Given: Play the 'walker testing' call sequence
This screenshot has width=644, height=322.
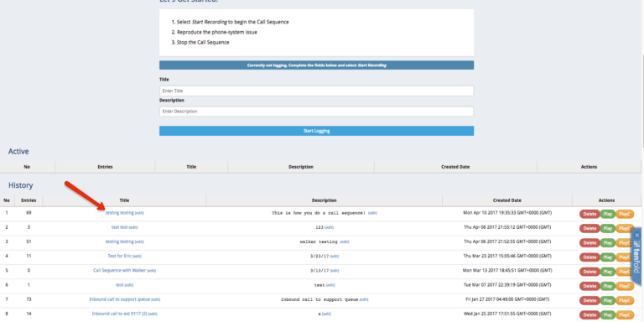Looking at the screenshot, I should coord(608,242).
